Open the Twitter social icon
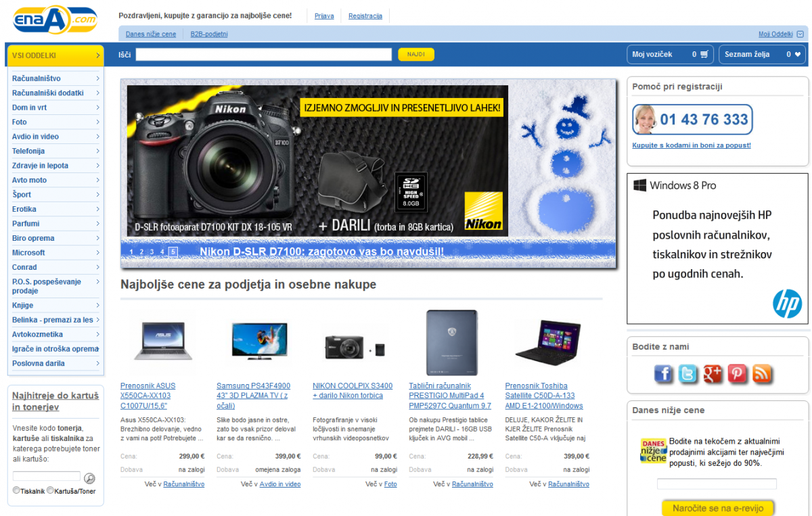This screenshot has height=516, width=812. [688, 373]
